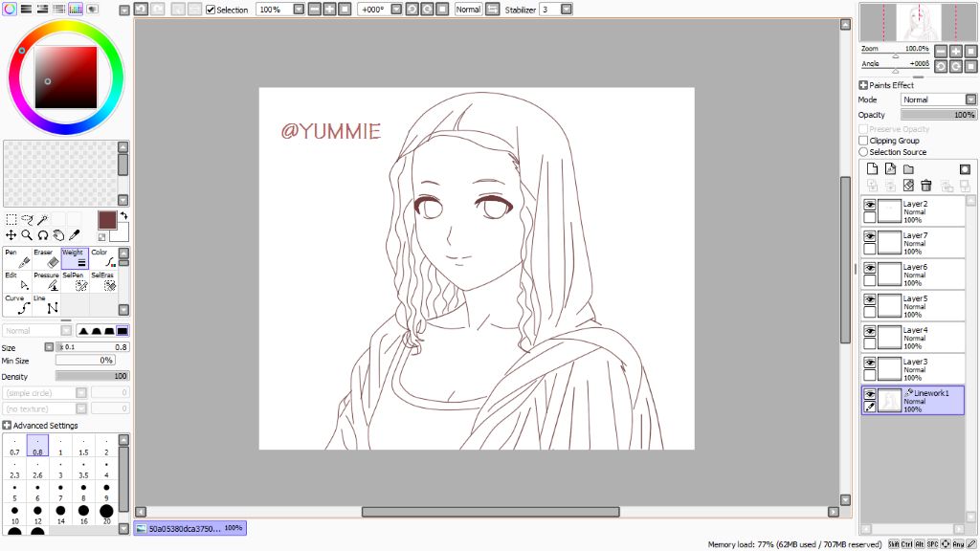
Task: Create a new layer folder
Action: coord(909,168)
